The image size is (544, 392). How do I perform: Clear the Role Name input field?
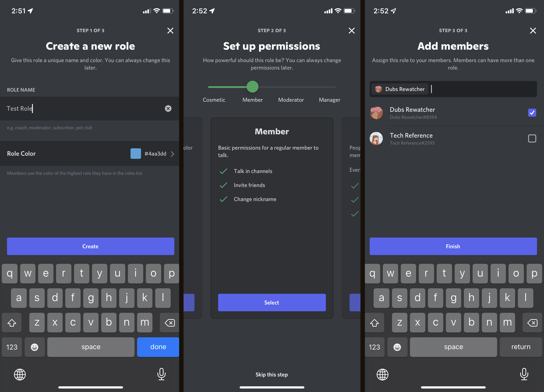[x=168, y=108]
